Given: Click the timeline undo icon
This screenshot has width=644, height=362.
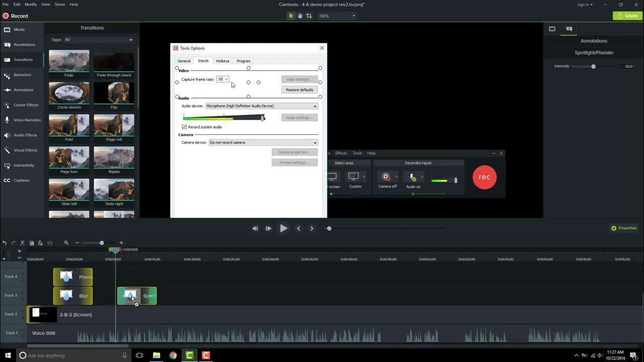Looking at the screenshot, I should tap(5, 243).
